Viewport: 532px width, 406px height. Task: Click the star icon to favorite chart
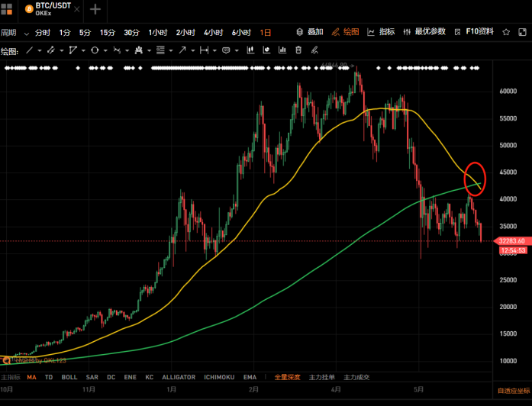(506, 32)
